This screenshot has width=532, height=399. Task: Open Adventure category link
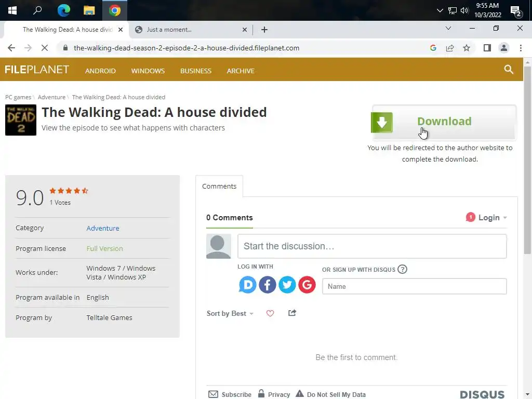click(103, 229)
